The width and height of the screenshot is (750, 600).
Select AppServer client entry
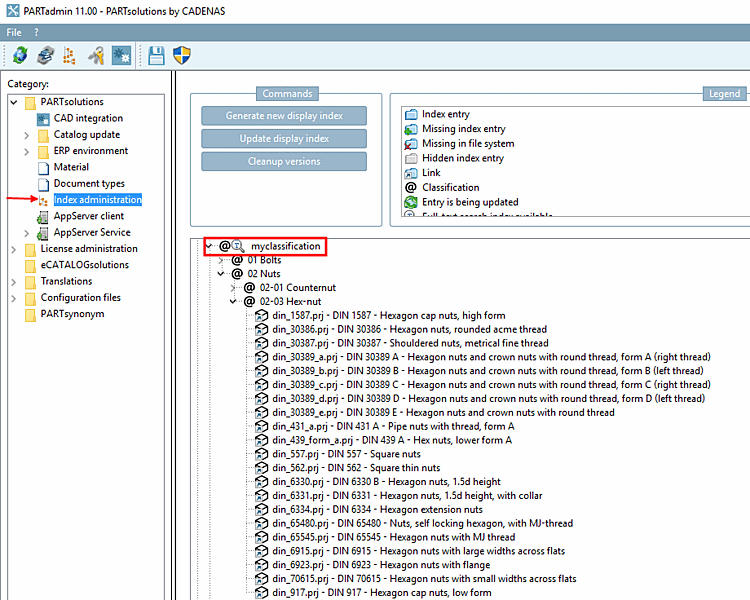(88, 216)
